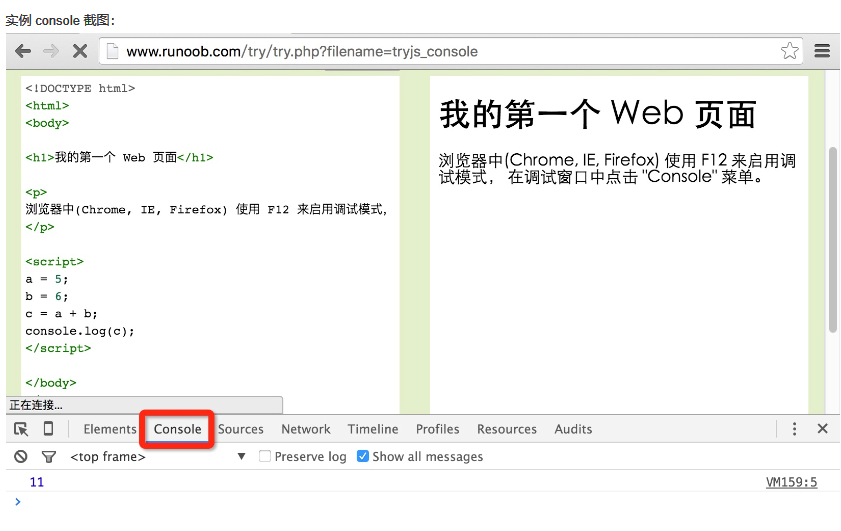Click the opening <html> tag line
The image size is (841, 531).
point(47,106)
